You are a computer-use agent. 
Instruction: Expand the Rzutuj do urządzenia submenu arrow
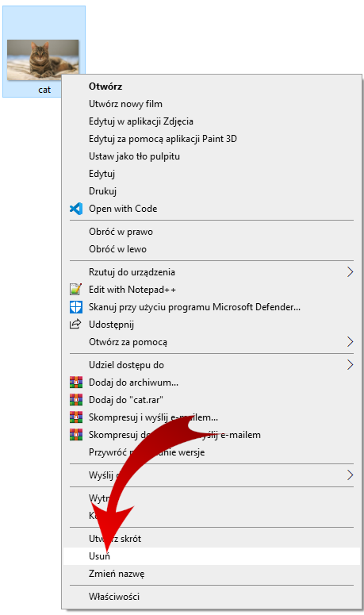click(x=350, y=272)
